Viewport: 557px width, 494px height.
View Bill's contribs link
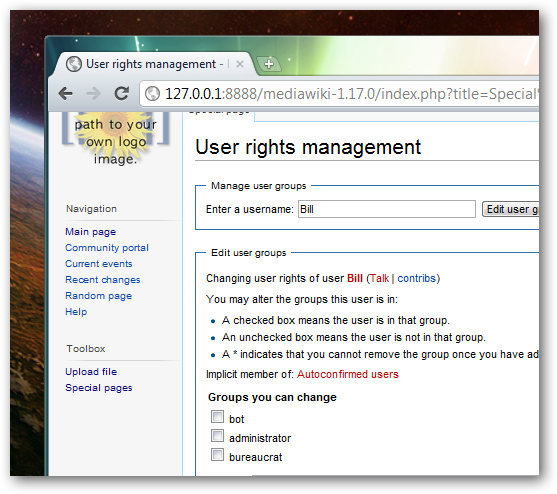tap(417, 278)
